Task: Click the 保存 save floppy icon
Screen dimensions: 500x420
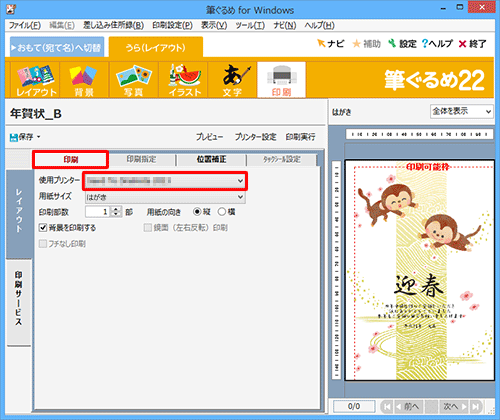Action: coord(14,137)
